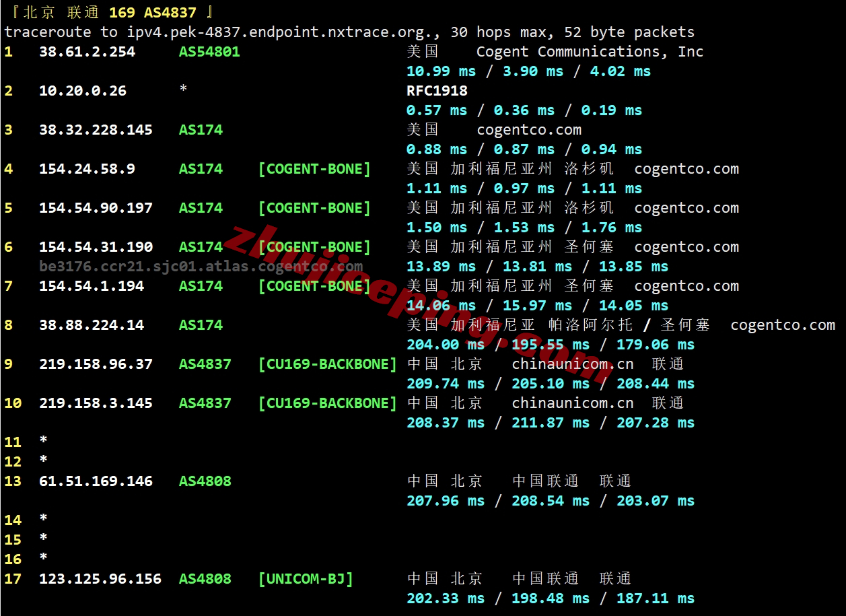Viewport: 846px width, 616px height.
Task: Select hop 3 IP address 38.32.228.145
Action: coord(96,130)
